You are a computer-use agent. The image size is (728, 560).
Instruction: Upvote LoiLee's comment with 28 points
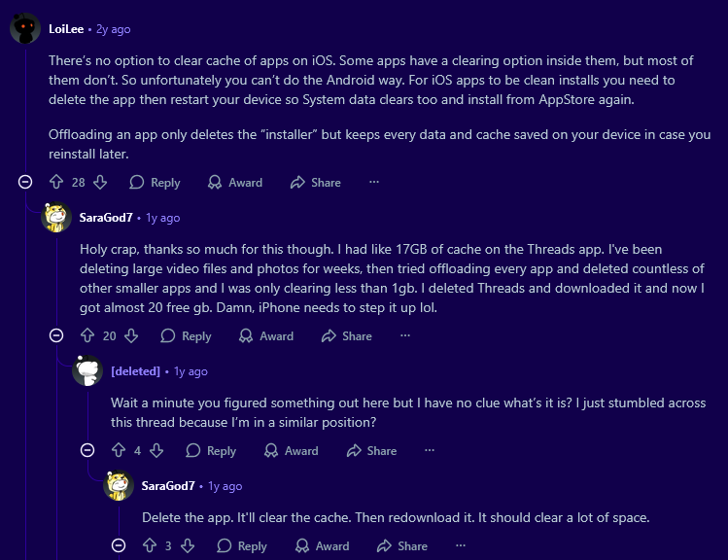point(55,182)
